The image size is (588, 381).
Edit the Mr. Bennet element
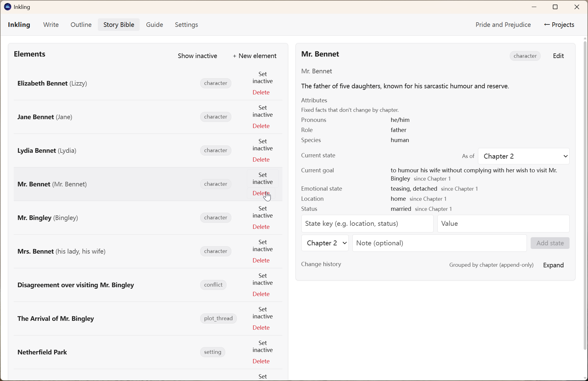click(558, 56)
